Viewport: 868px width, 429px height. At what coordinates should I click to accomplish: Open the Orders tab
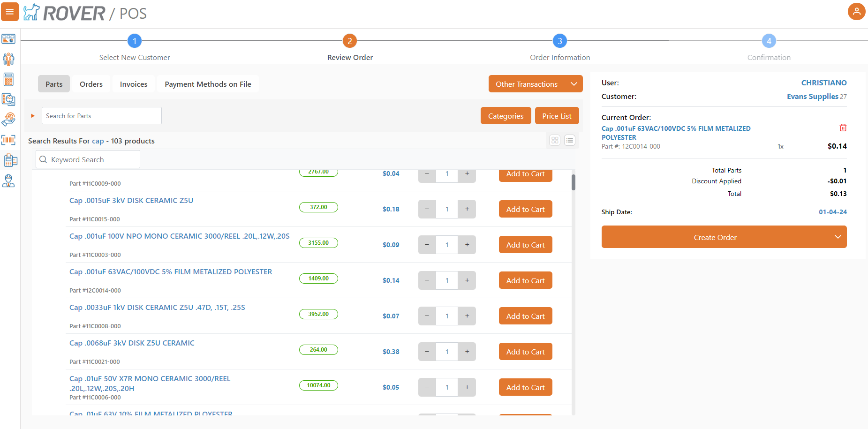(x=91, y=83)
